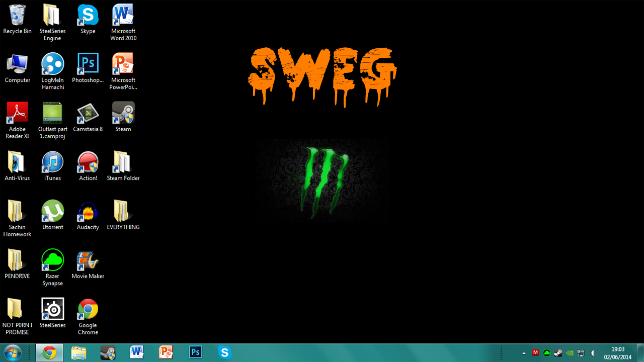Select the Camtasia 8 desktop icon
The width and height of the screenshot is (644, 362).
point(88,114)
